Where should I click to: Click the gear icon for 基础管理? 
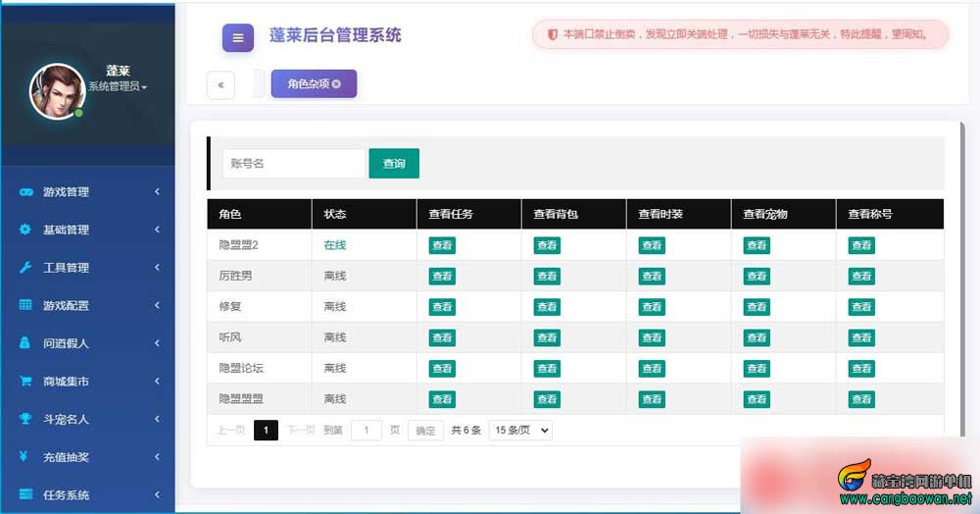[x=25, y=230]
